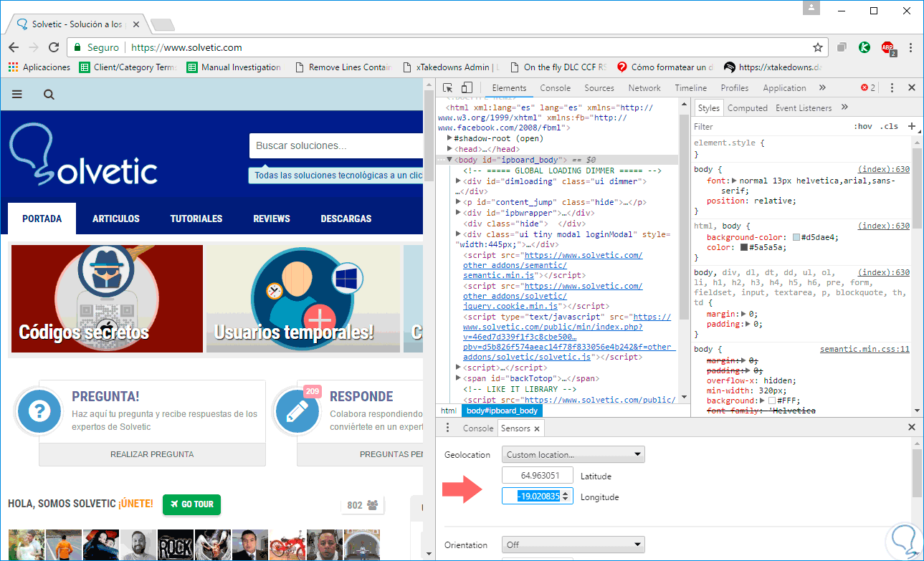Click the REALIZAR PREGUNTA button
Screen dimensions: 924x561
coord(152,454)
